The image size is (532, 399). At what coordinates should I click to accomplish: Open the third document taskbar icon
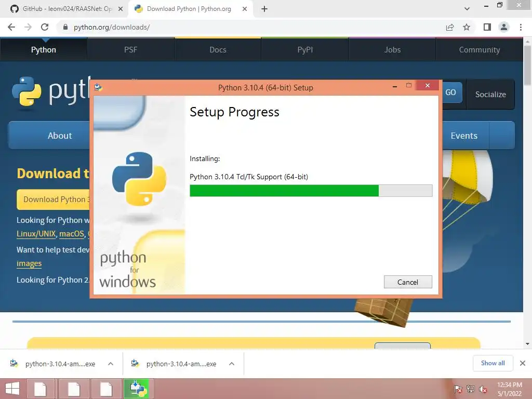coord(106,389)
